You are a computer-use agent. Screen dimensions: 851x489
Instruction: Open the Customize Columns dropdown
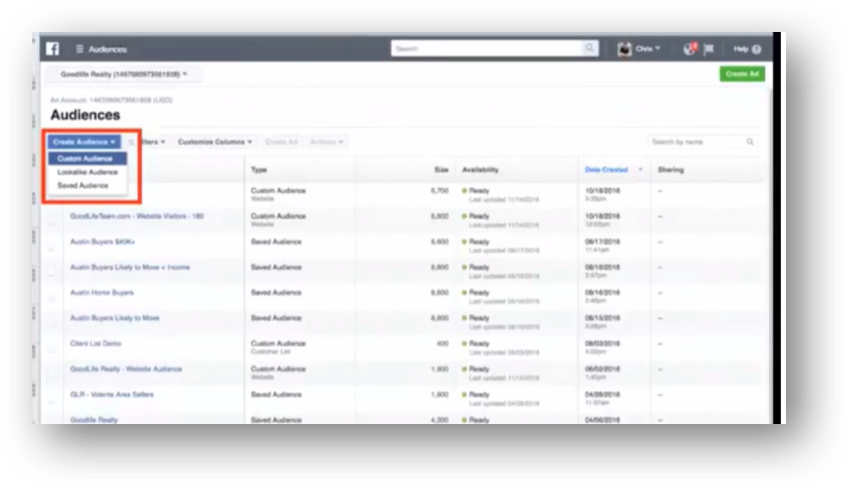[x=215, y=142]
